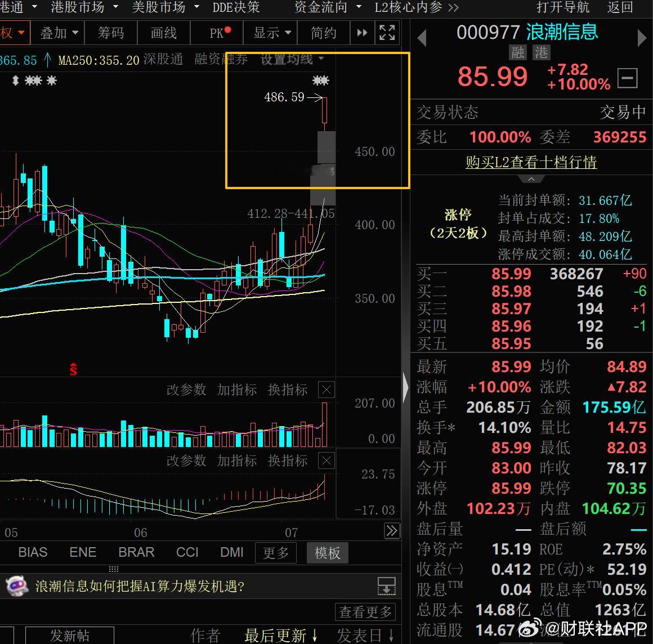Click the 发新帖 new post button
This screenshot has width=653, height=644.
click(x=70, y=635)
